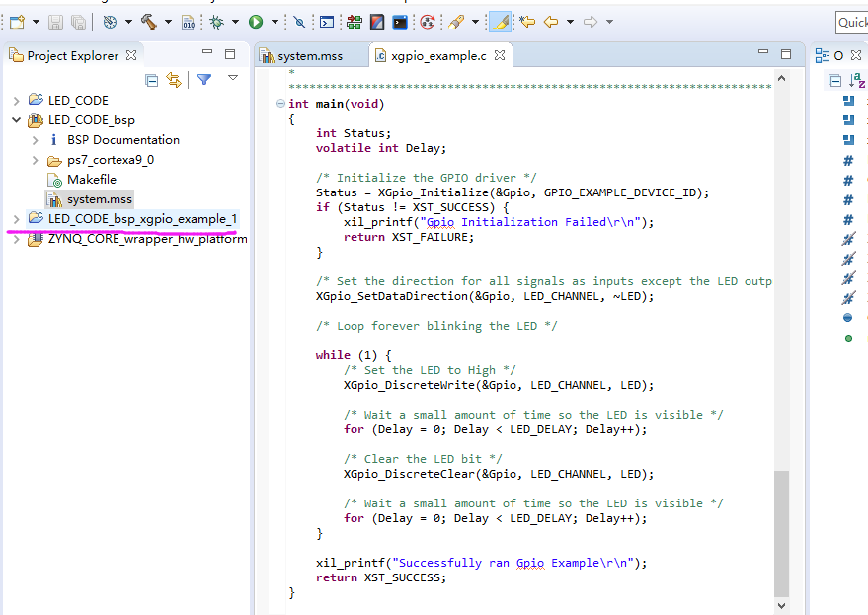The width and height of the screenshot is (868, 615).
Task: Select the Makefile entry in the tree
Action: tap(91, 180)
